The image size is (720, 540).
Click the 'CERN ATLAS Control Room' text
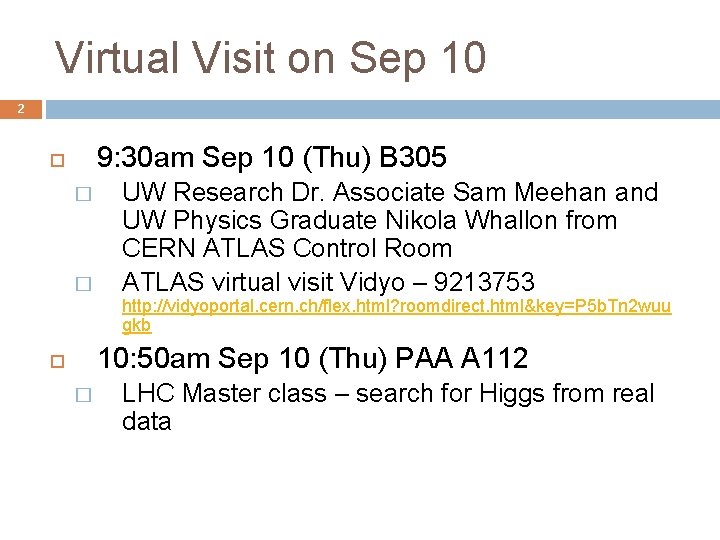point(286,248)
